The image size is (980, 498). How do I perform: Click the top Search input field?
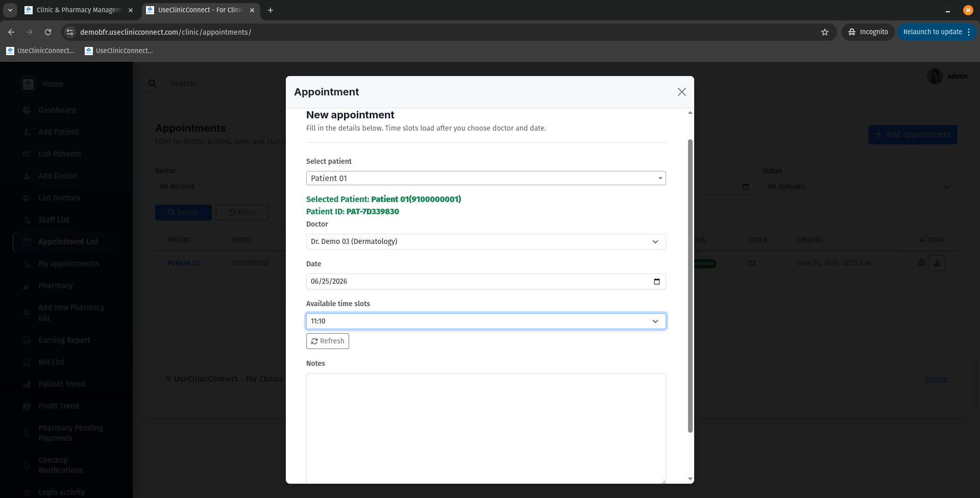coord(223,84)
